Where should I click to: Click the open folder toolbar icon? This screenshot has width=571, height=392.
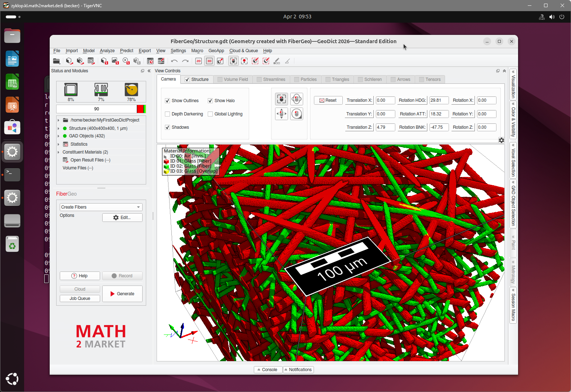click(57, 61)
